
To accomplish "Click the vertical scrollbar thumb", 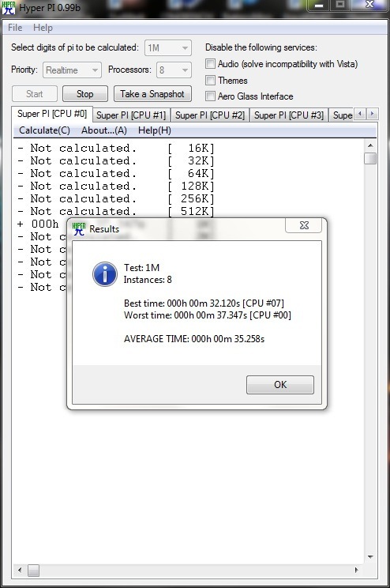I will coord(370,158).
